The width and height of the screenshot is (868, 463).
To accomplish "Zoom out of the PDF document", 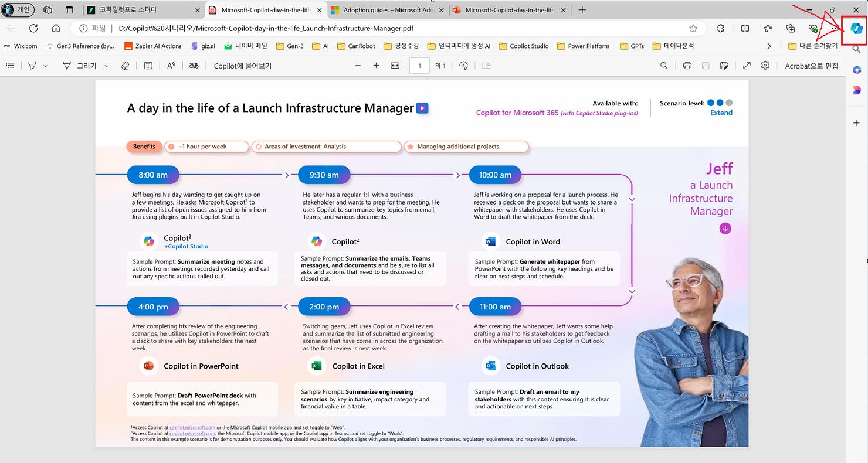I will point(358,66).
